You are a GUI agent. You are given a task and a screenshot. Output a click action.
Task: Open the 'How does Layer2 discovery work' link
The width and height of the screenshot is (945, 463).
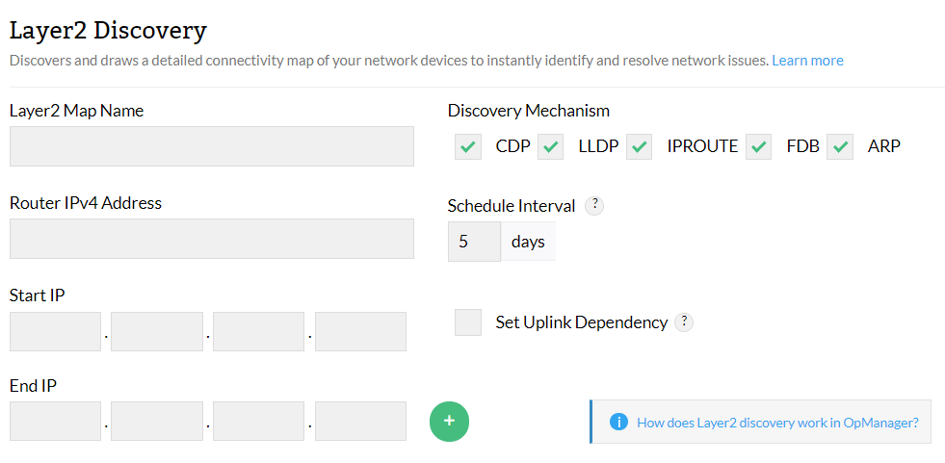click(x=777, y=422)
